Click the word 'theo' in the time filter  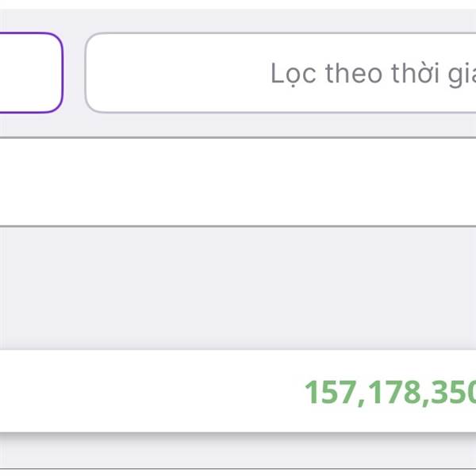354,73
